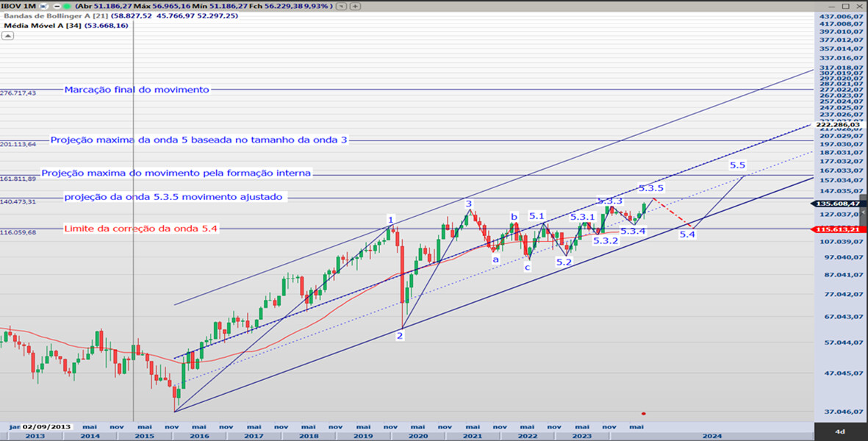Click the plus button after the price summary
The width and height of the screenshot is (868, 441).
pos(355,5)
